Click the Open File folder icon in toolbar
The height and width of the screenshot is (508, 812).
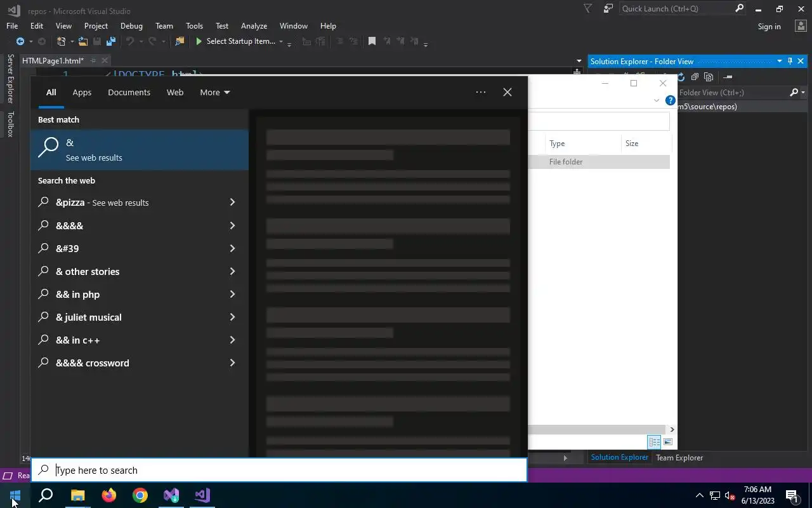(83, 41)
